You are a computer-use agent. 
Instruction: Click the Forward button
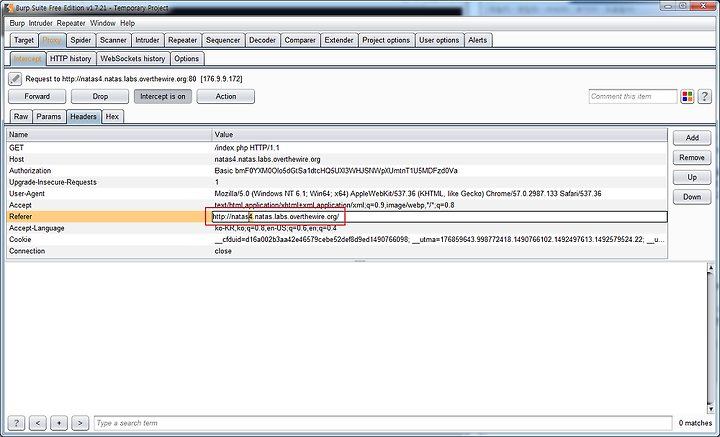point(37,96)
